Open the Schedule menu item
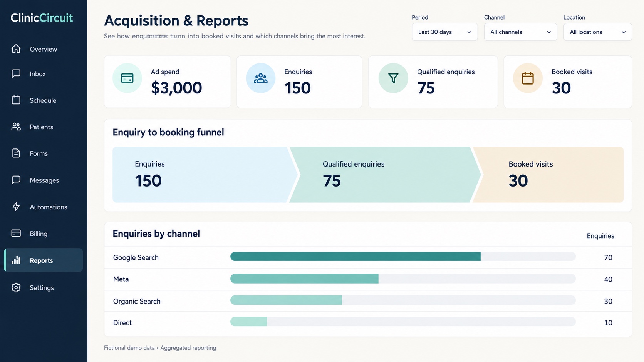The width and height of the screenshot is (644, 362). (x=44, y=100)
